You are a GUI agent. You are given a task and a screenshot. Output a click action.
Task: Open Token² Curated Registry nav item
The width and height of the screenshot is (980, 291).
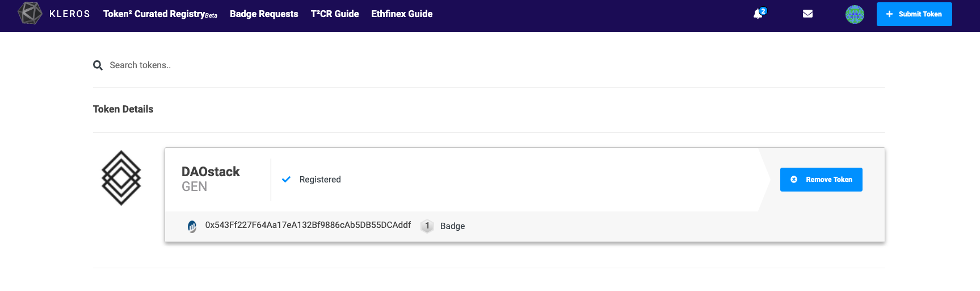[x=160, y=14]
